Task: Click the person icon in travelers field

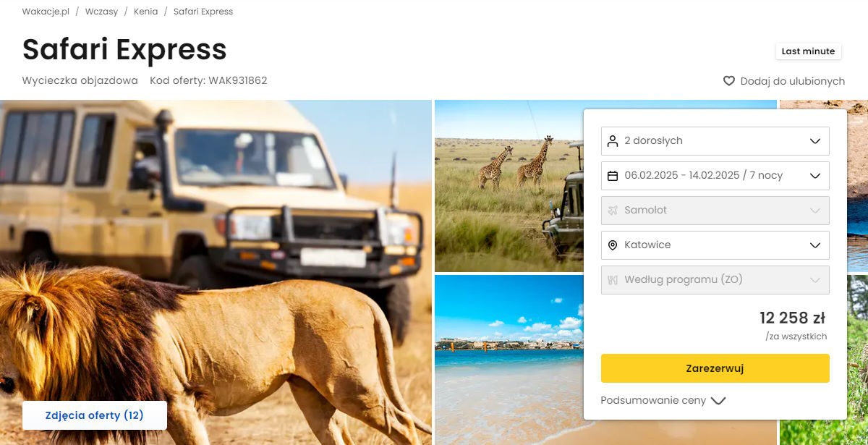Action: [x=613, y=141]
